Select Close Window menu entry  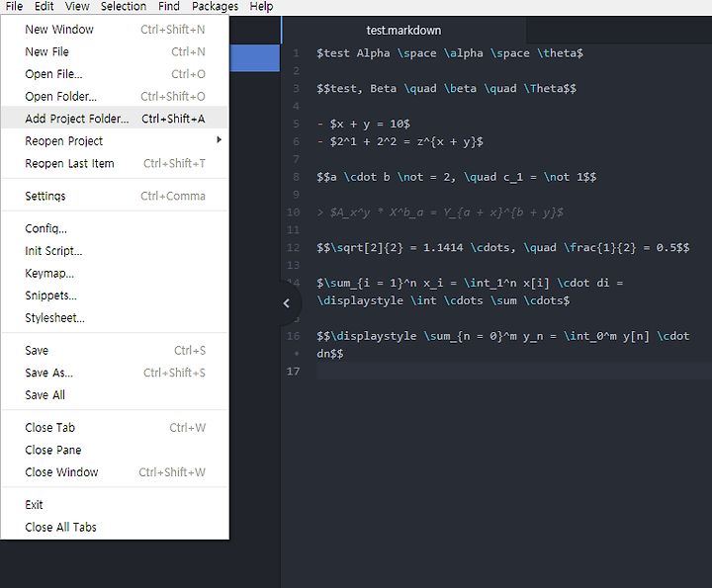point(115,471)
